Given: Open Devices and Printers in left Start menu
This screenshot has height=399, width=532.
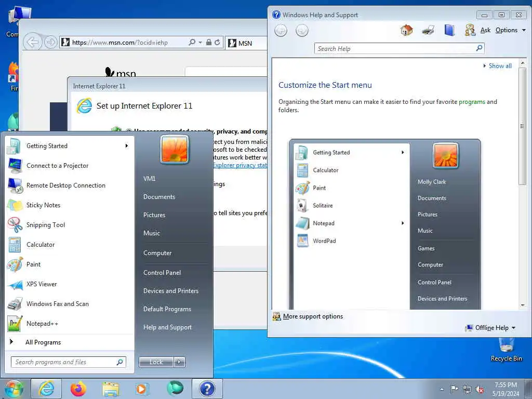Looking at the screenshot, I should click(x=171, y=291).
